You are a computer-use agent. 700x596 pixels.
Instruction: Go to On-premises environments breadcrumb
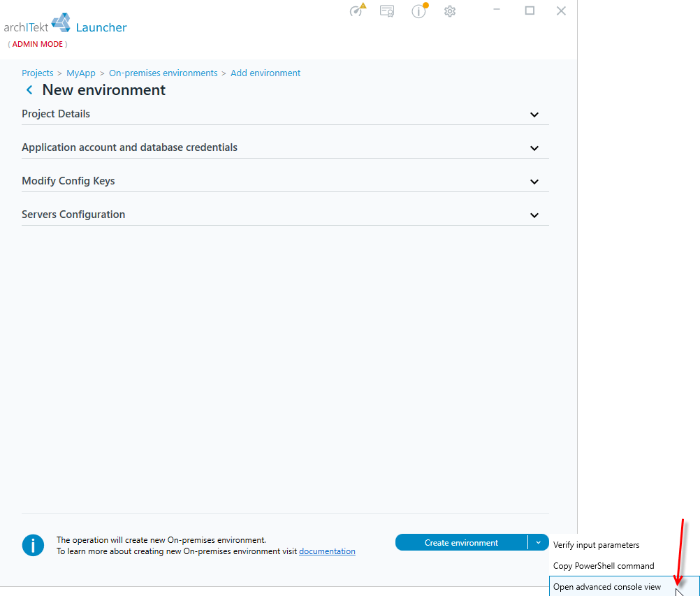click(x=163, y=73)
